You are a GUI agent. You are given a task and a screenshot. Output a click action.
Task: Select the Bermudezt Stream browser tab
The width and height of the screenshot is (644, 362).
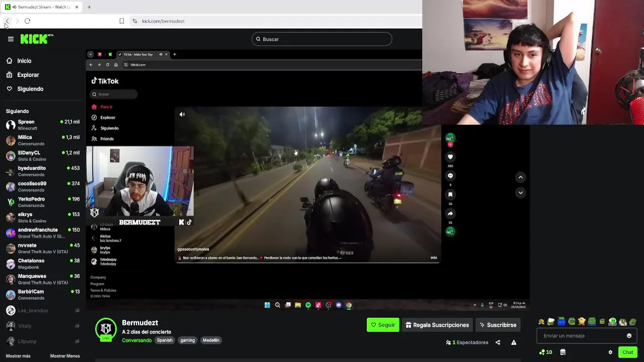click(42, 7)
